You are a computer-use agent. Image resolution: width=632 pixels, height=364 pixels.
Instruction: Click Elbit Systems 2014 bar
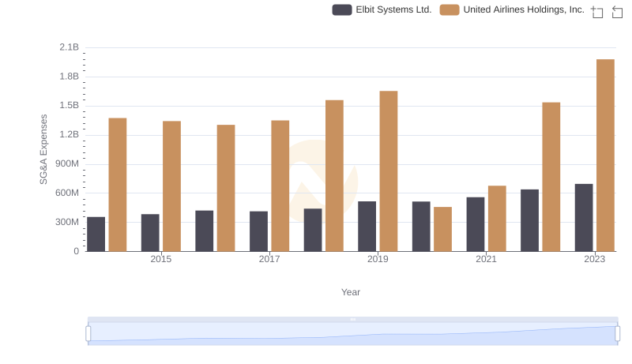(x=96, y=235)
